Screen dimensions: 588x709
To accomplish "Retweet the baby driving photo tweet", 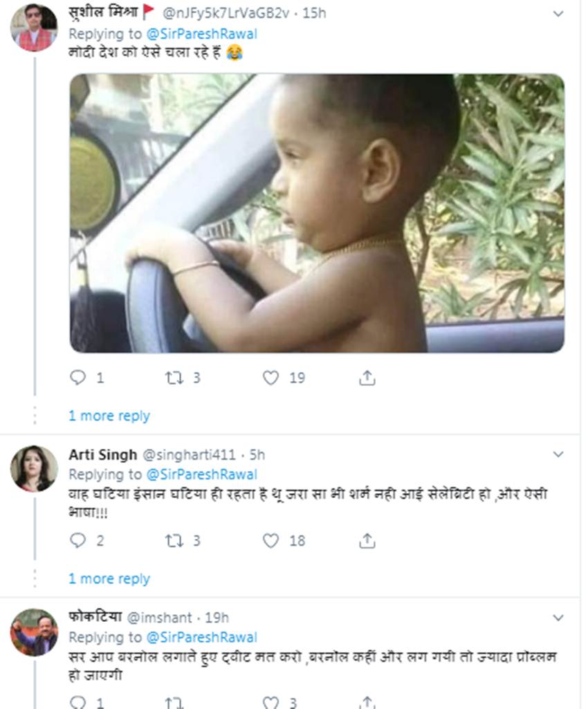I will [173, 378].
